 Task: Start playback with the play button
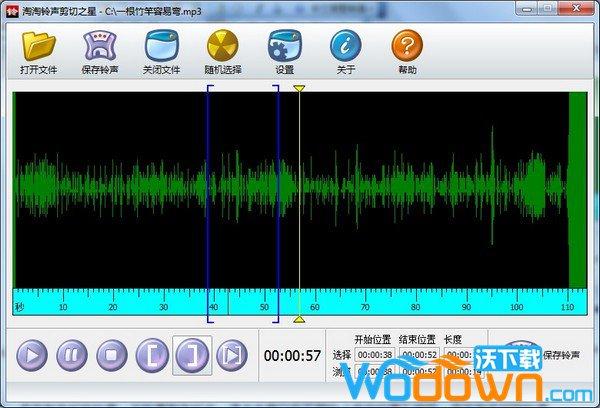32,356
